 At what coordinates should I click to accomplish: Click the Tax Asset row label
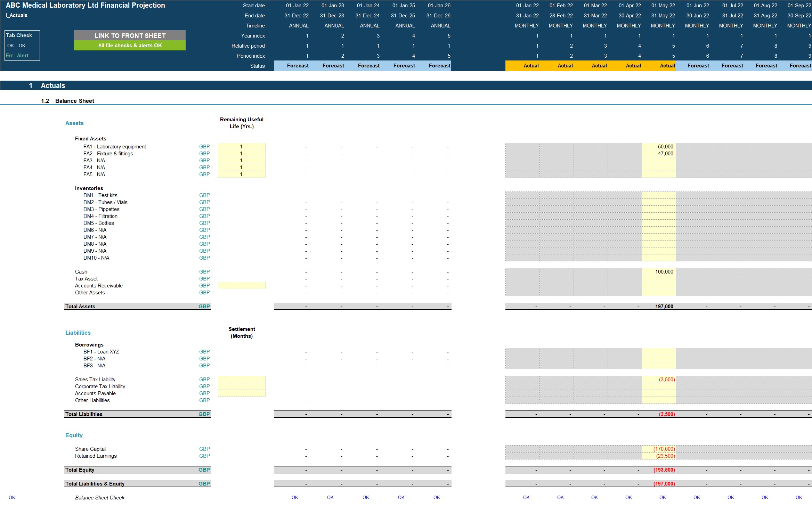click(86, 279)
